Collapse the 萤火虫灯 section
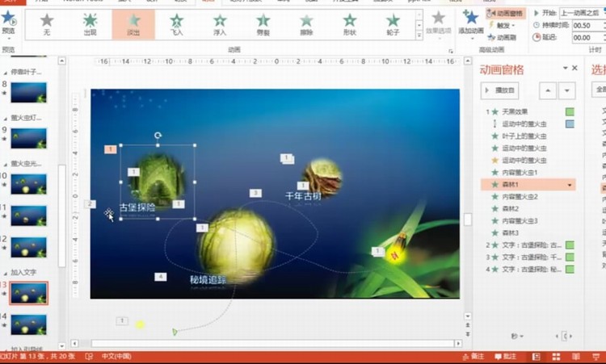Viewport: 606px width, 364px height. 6,119
